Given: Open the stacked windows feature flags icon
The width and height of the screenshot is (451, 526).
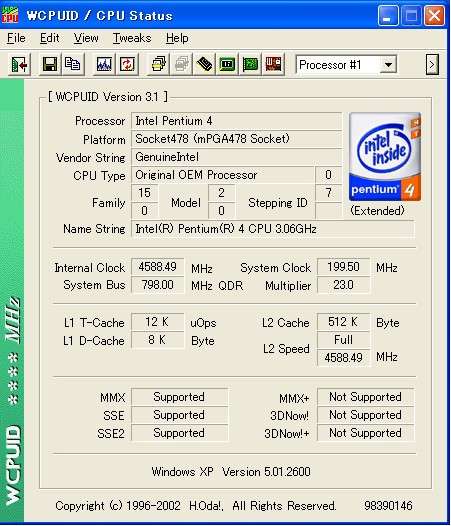Looking at the screenshot, I should coord(159,64).
